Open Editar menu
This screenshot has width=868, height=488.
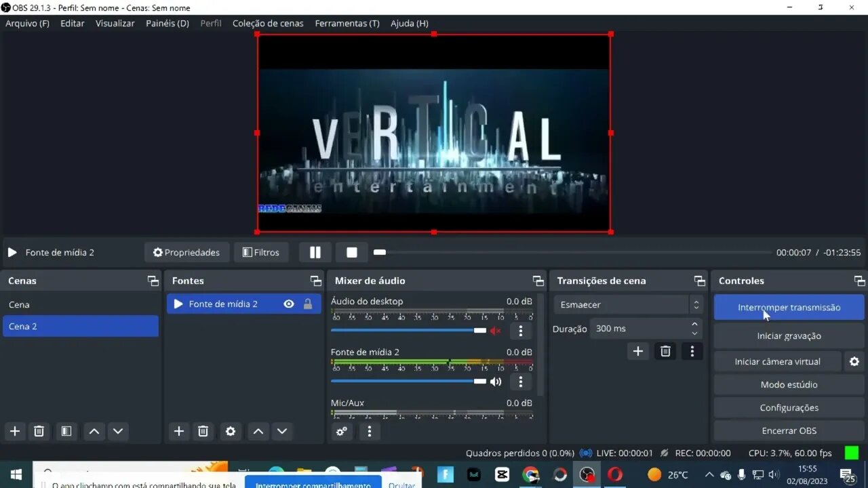tap(73, 23)
